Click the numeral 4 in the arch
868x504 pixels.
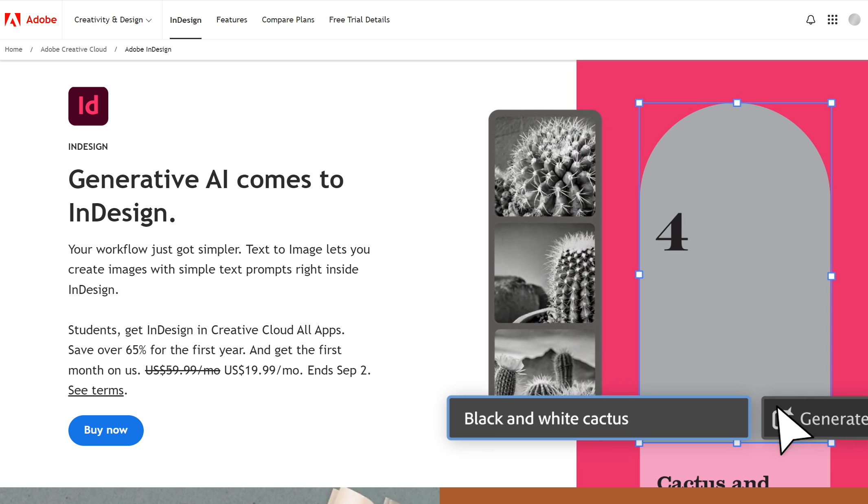(x=672, y=232)
